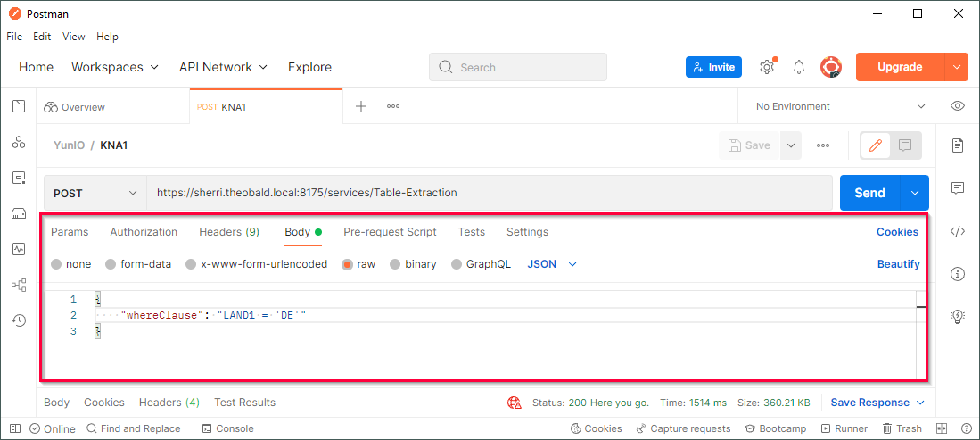Open the notifications bell

click(x=799, y=67)
